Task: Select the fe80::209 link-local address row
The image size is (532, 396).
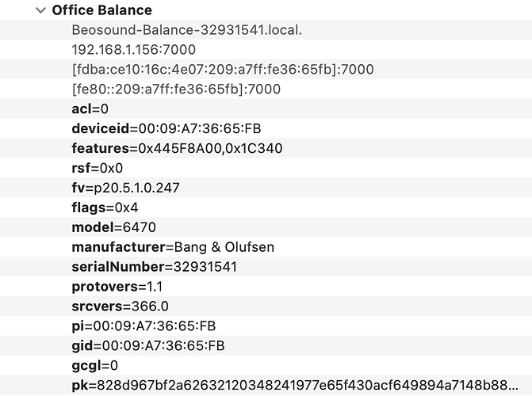Action: click(176, 89)
